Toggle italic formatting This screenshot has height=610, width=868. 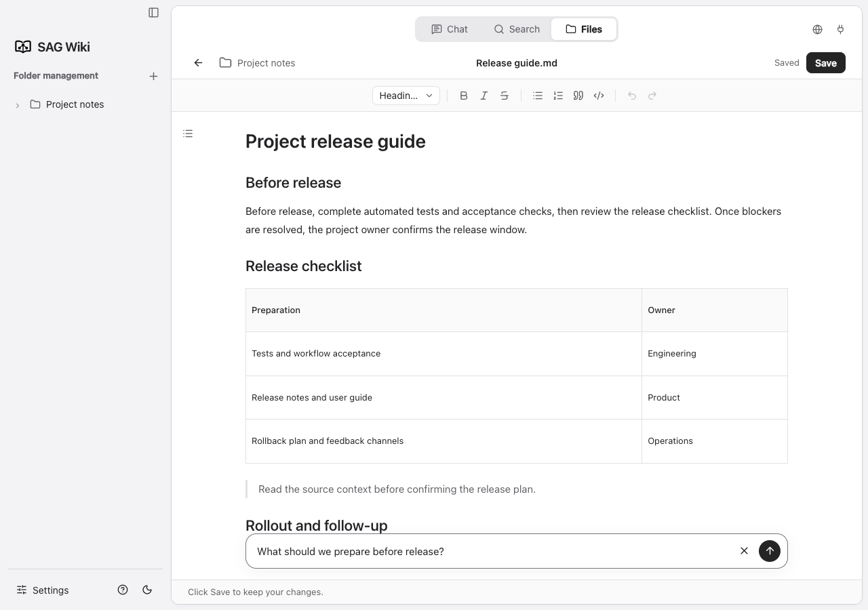(484, 96)
